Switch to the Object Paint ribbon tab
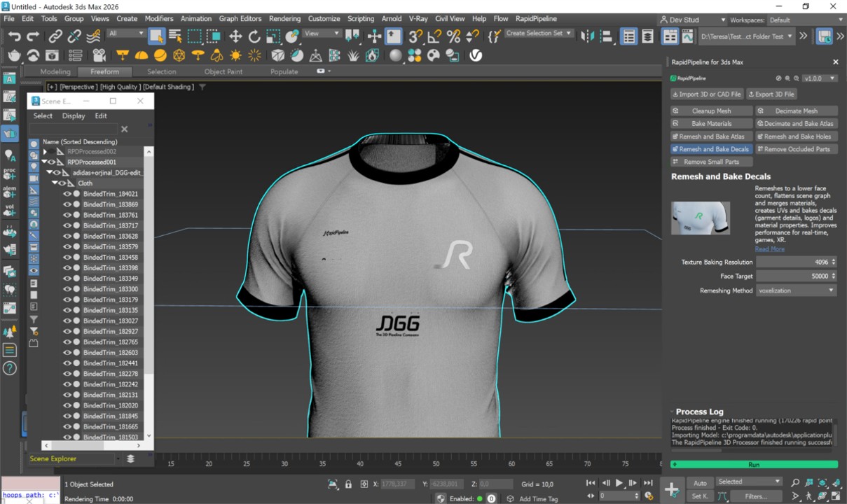The image size is (847, 504). point(223,71)
